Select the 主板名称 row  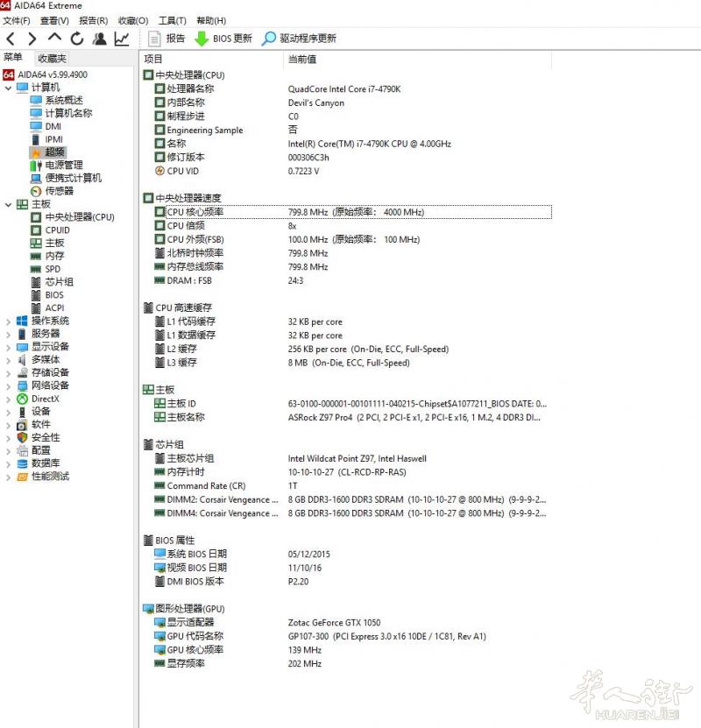tap(352, 417)
